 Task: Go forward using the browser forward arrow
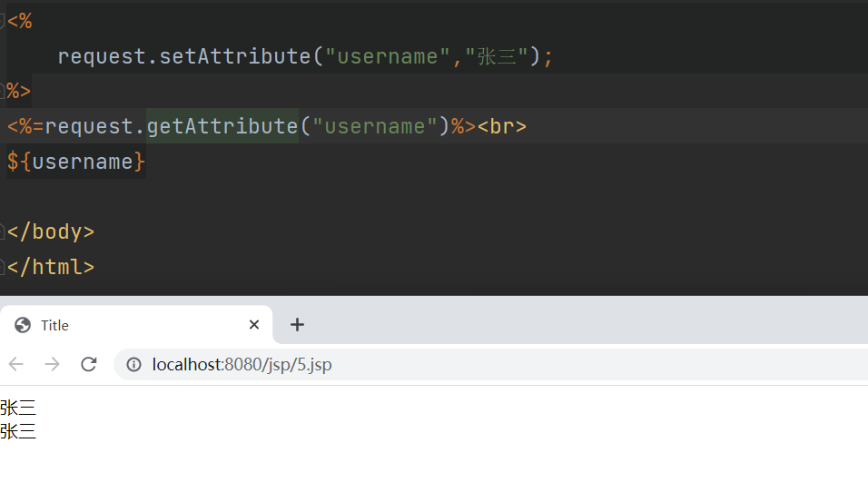pos(52,364)
